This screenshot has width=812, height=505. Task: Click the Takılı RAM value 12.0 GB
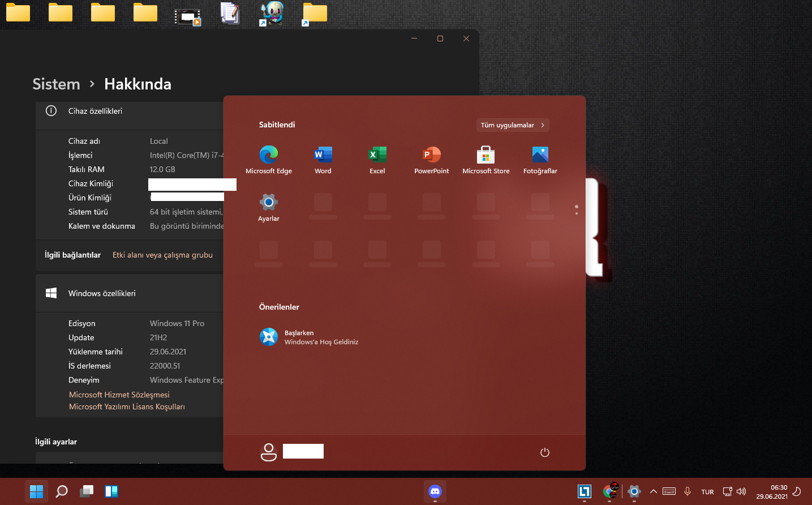click(x=162, y=169)
